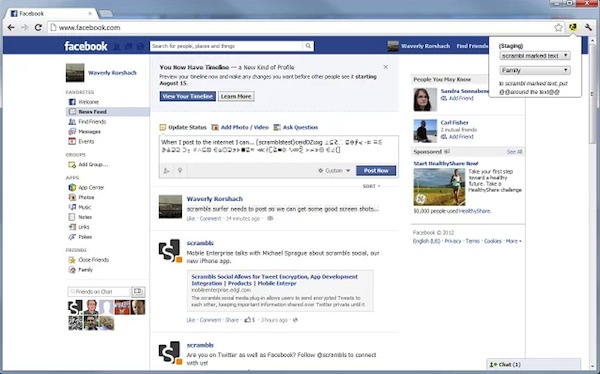Click the chat sidebar toggle icon
This screenshot has width=600, height=374.
click(138, 292)
